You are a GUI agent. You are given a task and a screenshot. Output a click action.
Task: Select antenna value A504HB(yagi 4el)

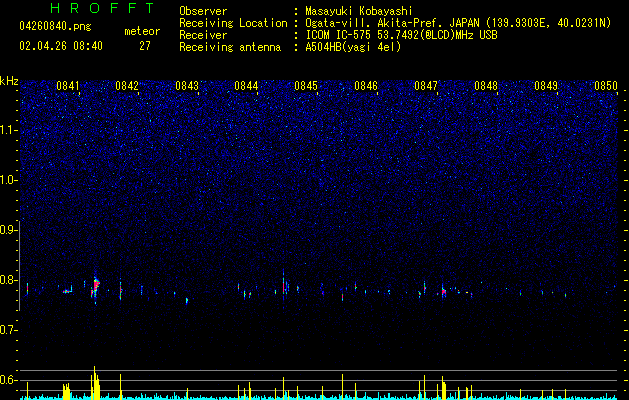[353, 47]
